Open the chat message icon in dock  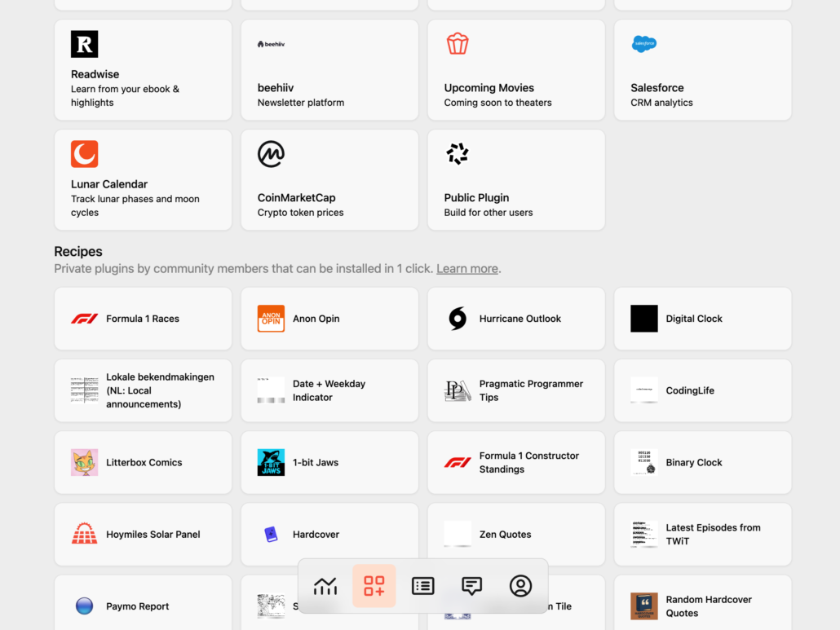(x=471, y=586)
